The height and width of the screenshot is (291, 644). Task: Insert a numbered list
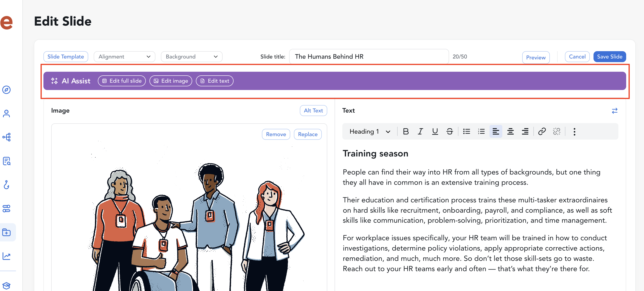click(x=481, y=131)
